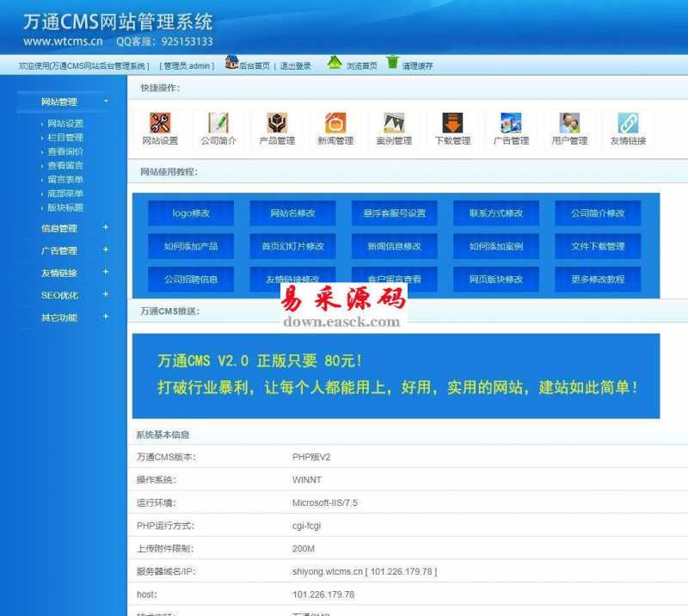Open the 广告管理 icon
The width and height of the screenshot is (688, 616).
point(511,124)
